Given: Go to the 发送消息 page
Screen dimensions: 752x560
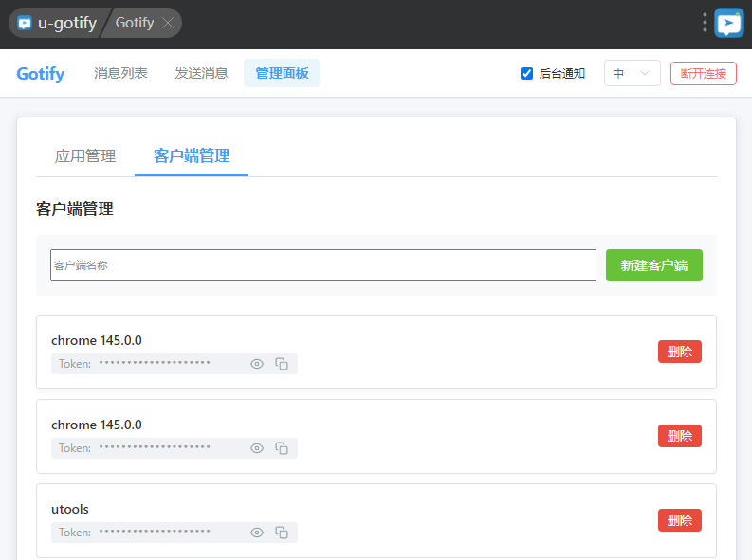Looking at the screenshot, I should [x=201, y=73].
